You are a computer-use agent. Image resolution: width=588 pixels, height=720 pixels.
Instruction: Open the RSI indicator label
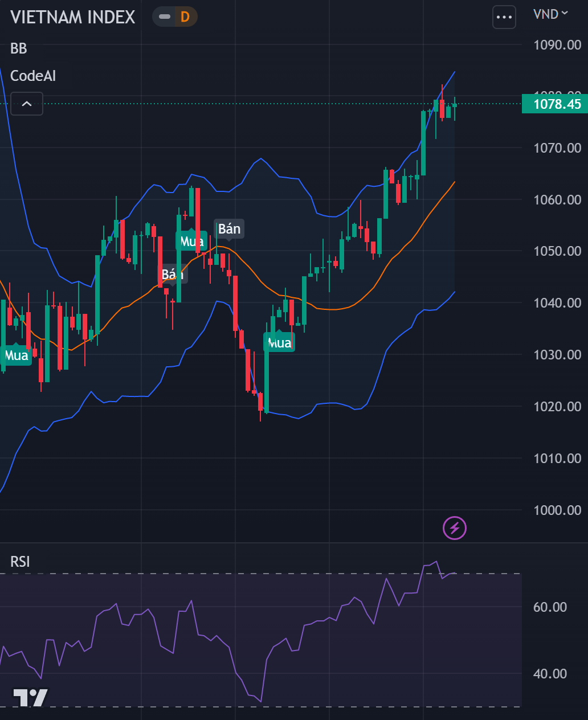20,562
